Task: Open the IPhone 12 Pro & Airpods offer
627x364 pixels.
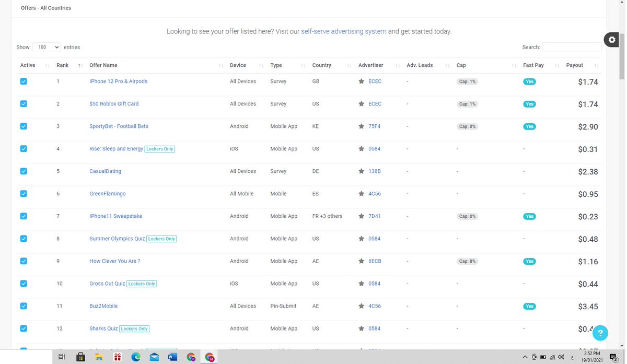Action: (119, 81)
